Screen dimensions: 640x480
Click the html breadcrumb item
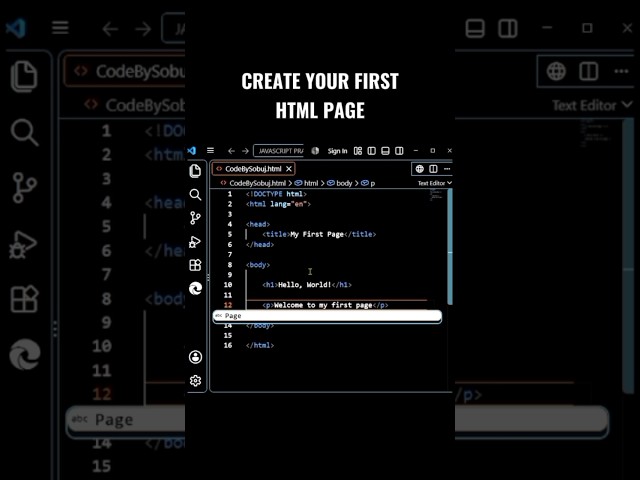[307, 183]
